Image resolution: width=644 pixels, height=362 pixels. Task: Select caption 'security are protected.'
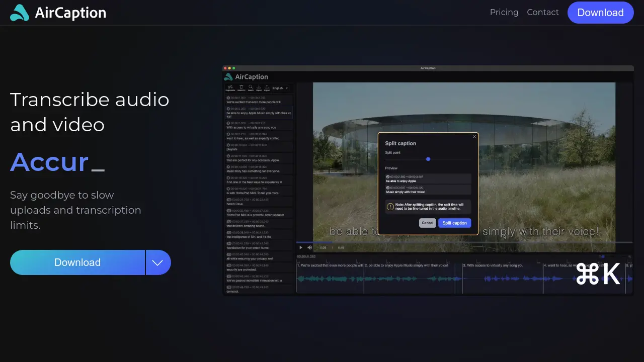[x=259, y=267]
